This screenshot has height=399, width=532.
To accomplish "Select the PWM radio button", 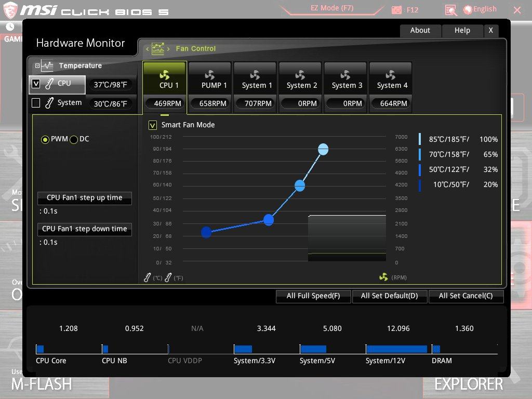I will point(45,139).
